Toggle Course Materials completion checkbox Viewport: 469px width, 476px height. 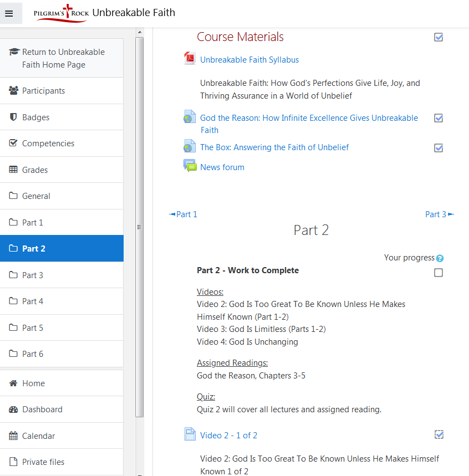(439, 37)
